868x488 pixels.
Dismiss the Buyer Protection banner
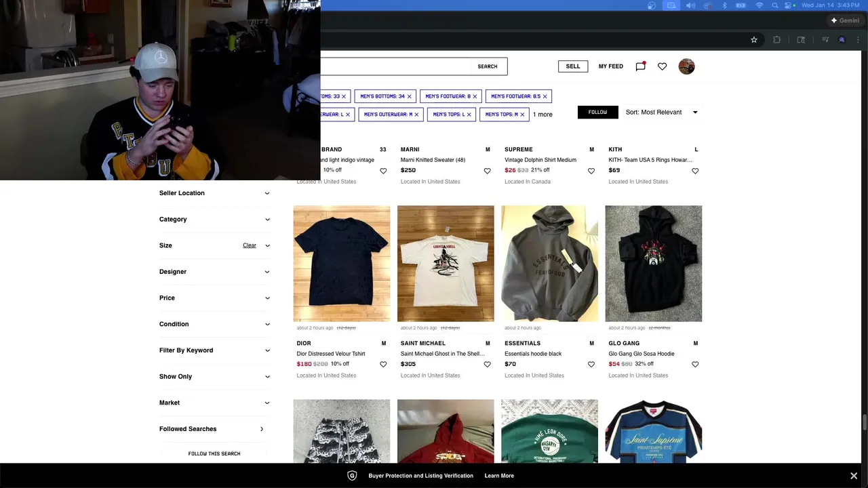(x=854, y=476)
